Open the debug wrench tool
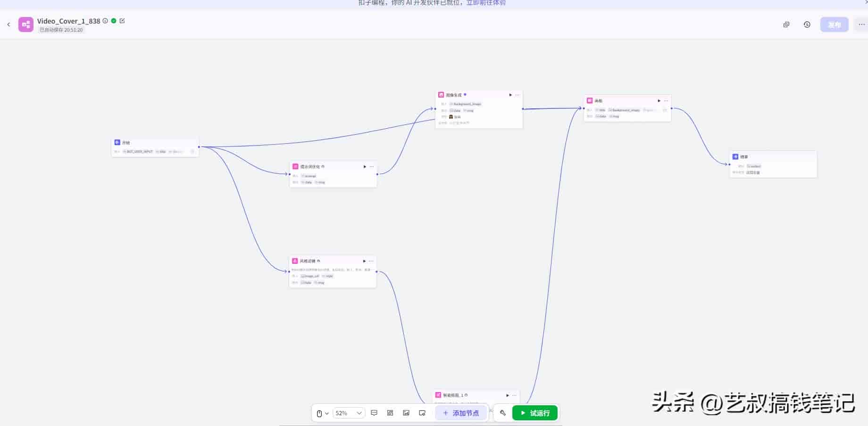 (x=503, y=413)
